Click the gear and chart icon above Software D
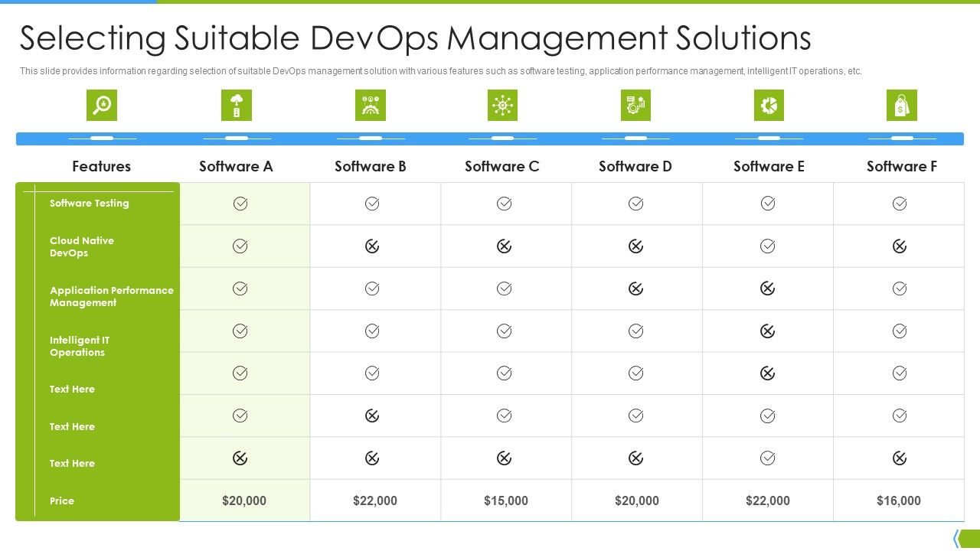Screen dimensions: 980x551 [x=635, y=105]
